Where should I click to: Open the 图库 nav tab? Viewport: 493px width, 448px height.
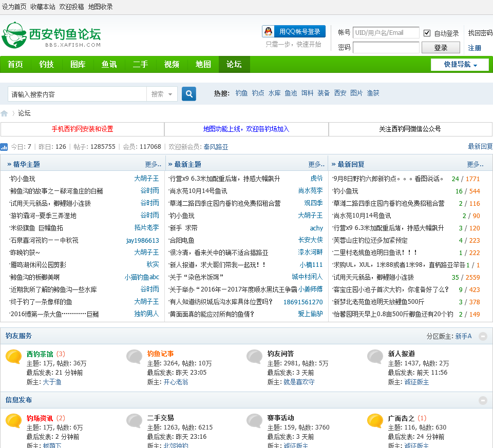78,65
